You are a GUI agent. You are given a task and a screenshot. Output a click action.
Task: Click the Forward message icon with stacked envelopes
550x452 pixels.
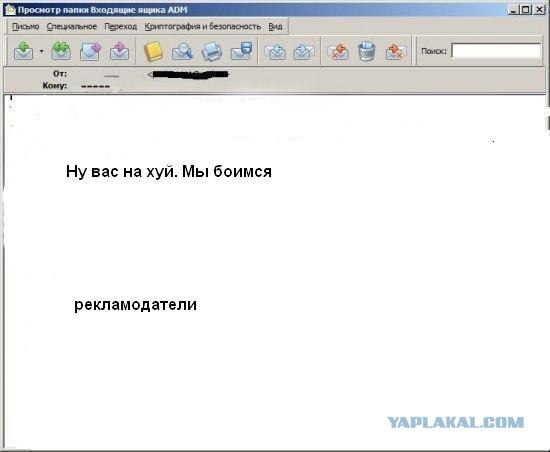pyautogui.click(x=90, y=51)
